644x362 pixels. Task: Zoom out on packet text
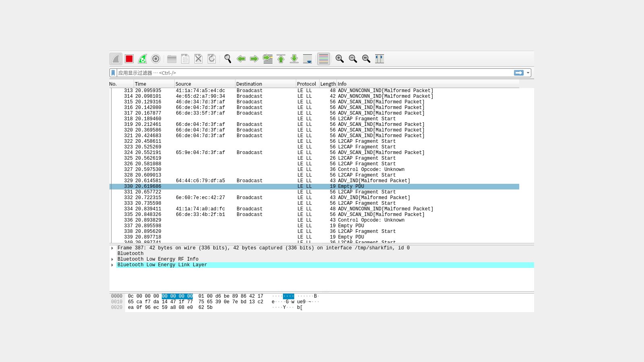click(x=353, y=59)
